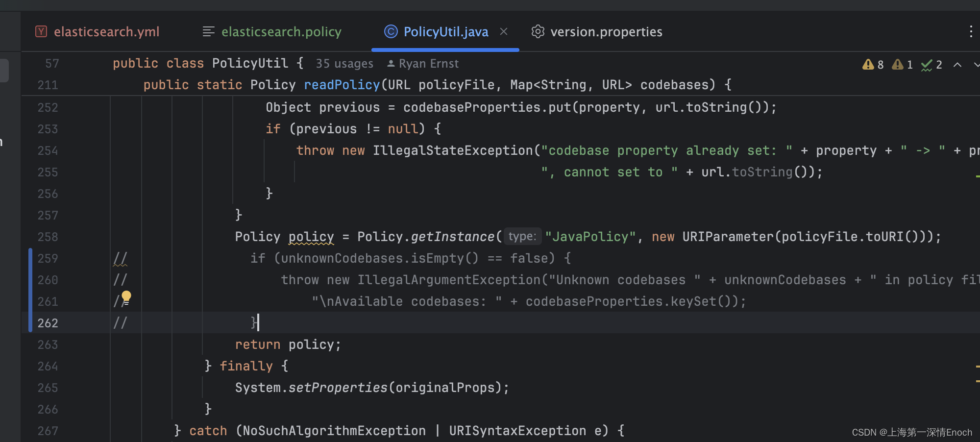This screenshot has height=442, width=980.
Task: Click the "previous != null" condition on line 253
Action: [357, 129]
